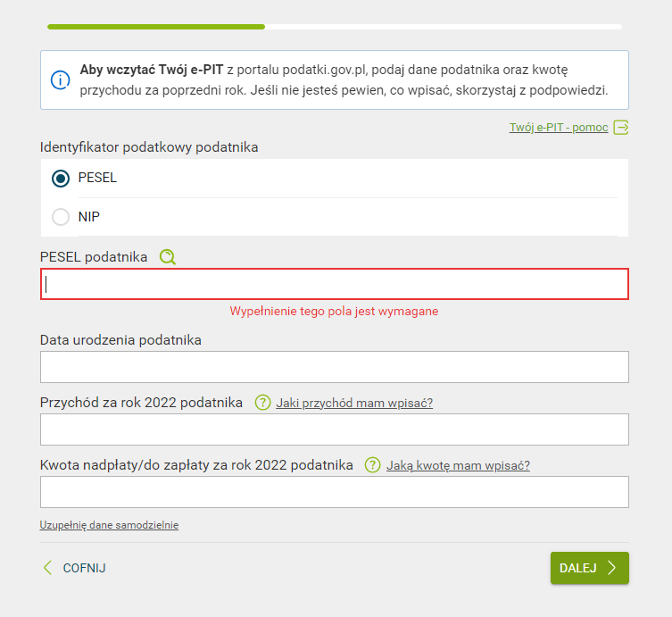Select the NIP radio button
This screenshot has height=617, width=672.
[x=61, y=217]
